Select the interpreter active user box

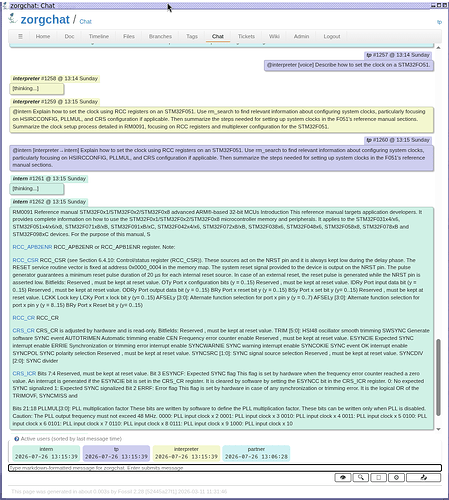[x=186, y=453]
